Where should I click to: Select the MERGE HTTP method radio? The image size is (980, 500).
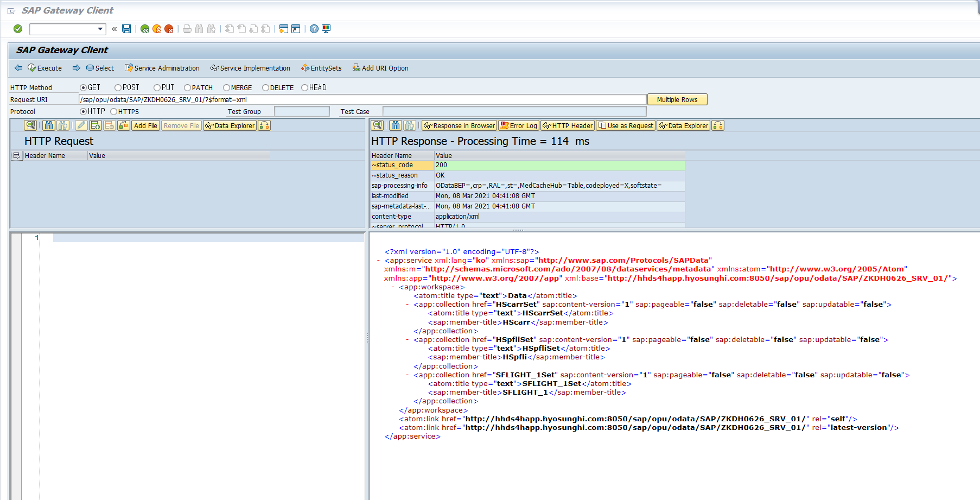[x=226, y=87]
